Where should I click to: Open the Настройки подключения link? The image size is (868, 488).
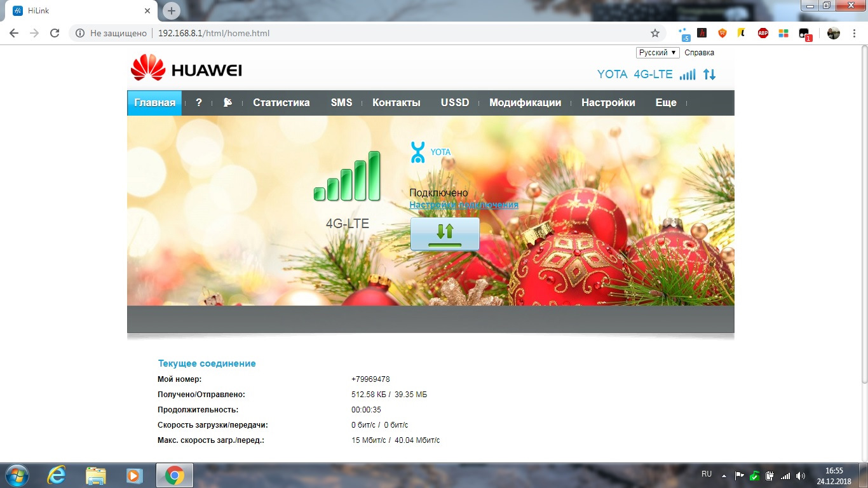click(464, 205)
